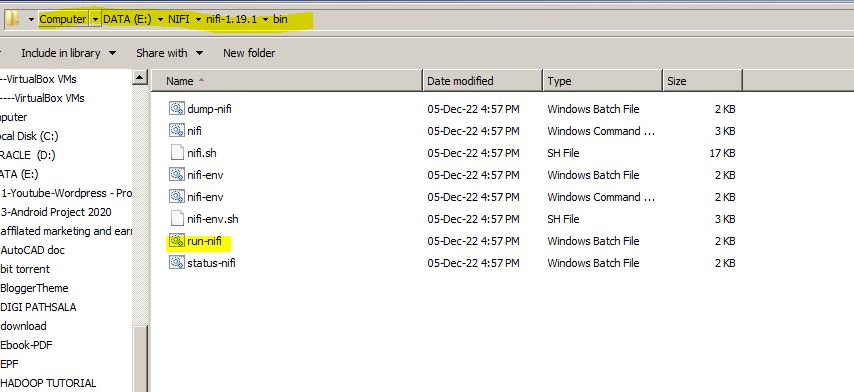
Task: Open affilated marketing folder in tree
Action: pyautogui.click(x=66, y=231)
